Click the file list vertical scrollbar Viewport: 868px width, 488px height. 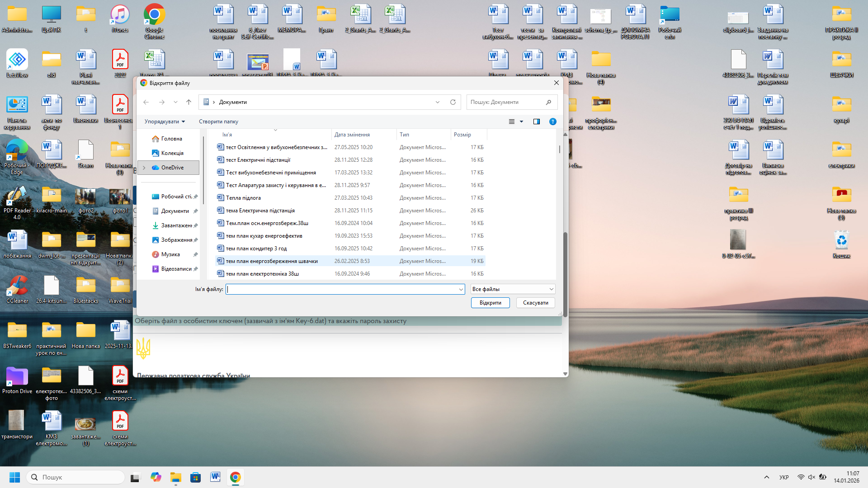pos(560,149)
